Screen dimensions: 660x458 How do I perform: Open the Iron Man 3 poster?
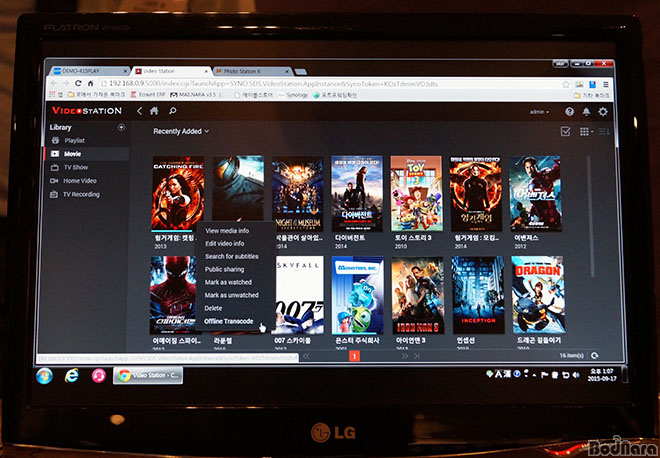(418, 296)
